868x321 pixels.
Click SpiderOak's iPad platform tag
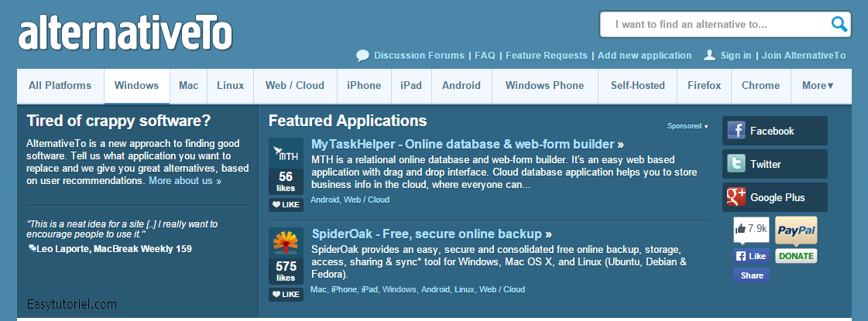coord(369,289)
